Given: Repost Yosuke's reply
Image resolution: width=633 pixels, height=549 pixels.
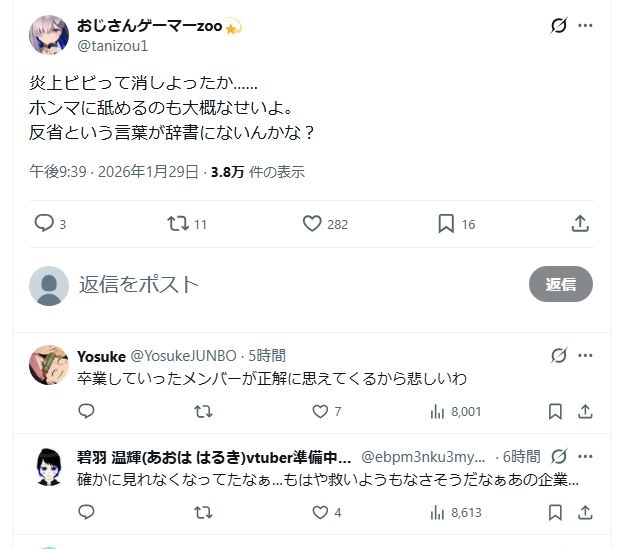Looking at the screenshot, I should pos(203,411).
